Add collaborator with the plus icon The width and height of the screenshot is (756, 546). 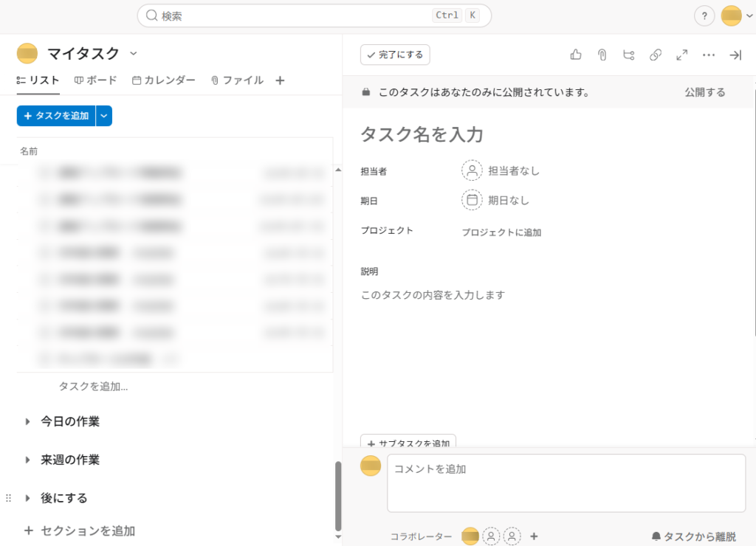pos(534,536)
